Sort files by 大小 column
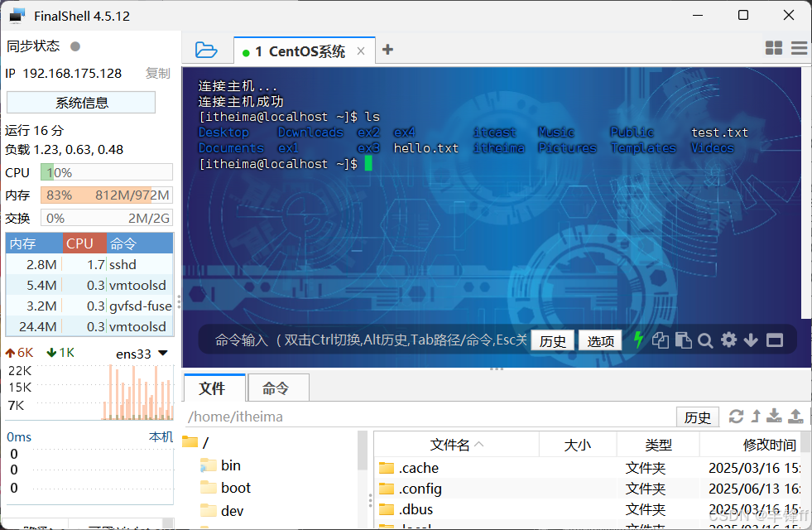 (578, 445)
